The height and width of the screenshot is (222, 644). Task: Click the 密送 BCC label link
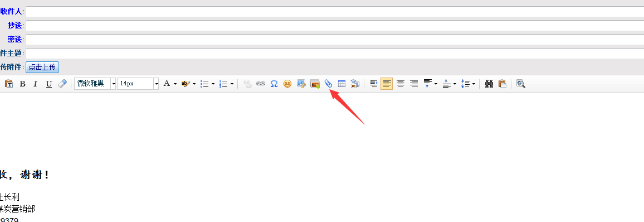click(14, 40)
